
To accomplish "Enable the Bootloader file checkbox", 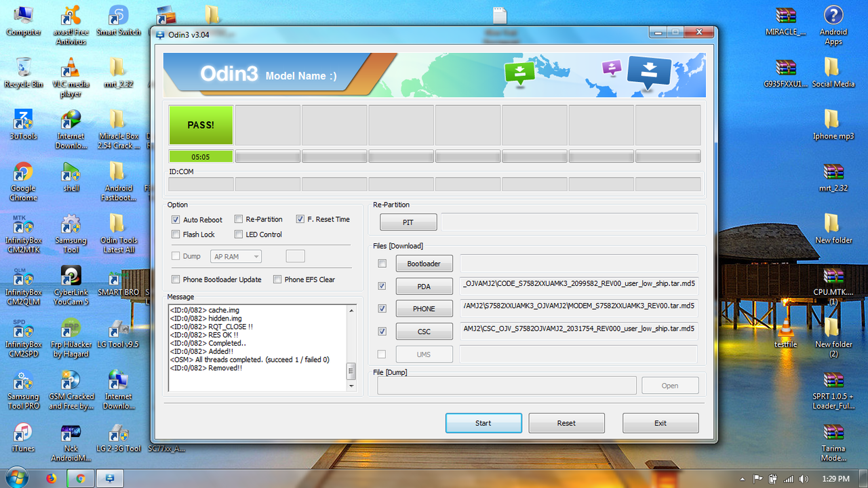I will point(382,263).
